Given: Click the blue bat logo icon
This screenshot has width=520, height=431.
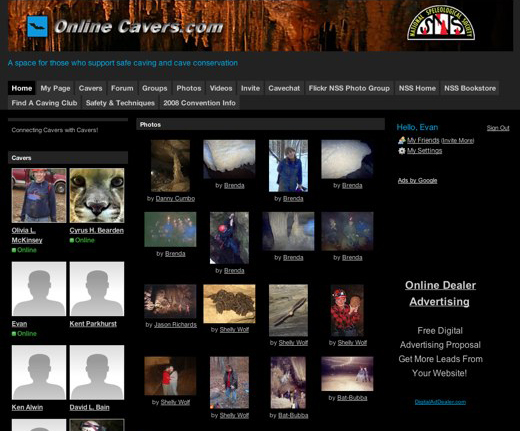Looking at the screenshot, I should point(37,26).
